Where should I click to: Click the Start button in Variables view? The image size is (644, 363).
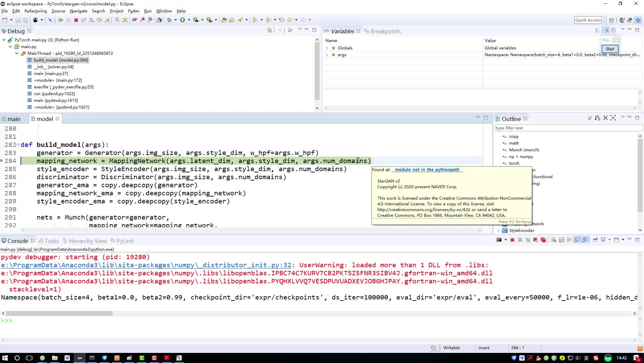[610, 49]
